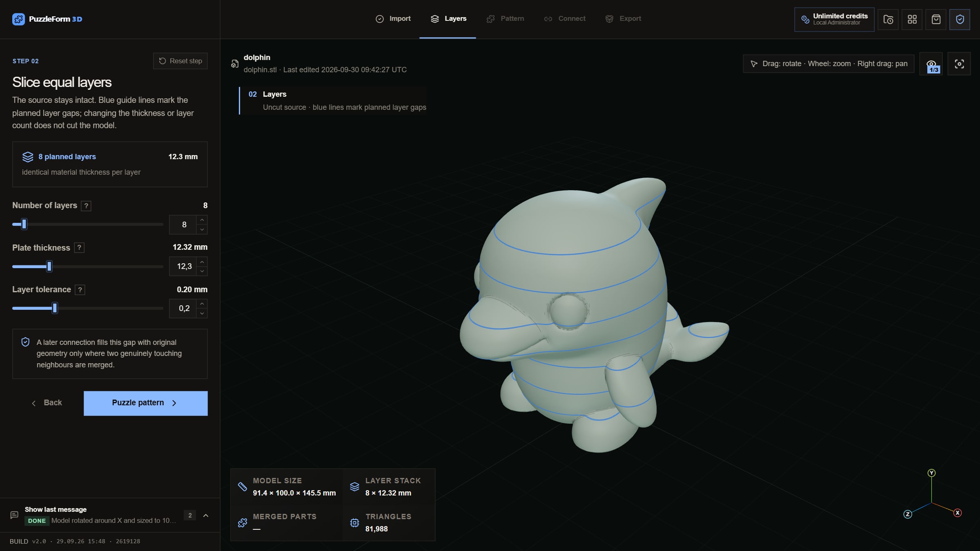The width and height of the screenshot is (980, 551).
Task: Click the Puzzle pattern button
Action: pos(145,403)
